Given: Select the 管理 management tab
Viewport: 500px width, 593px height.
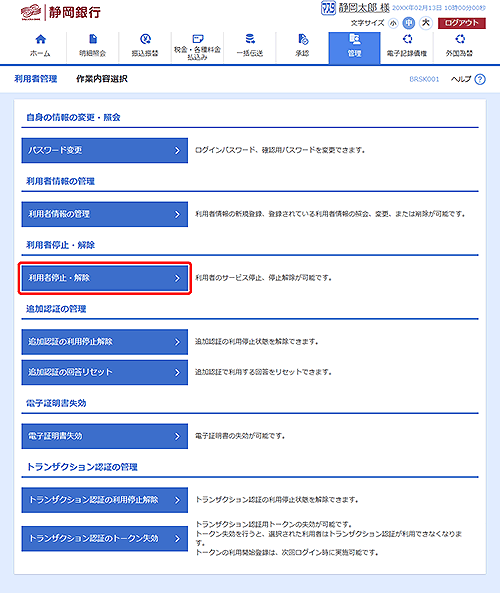Looking at the screenshot, I should tap(354, 48).
